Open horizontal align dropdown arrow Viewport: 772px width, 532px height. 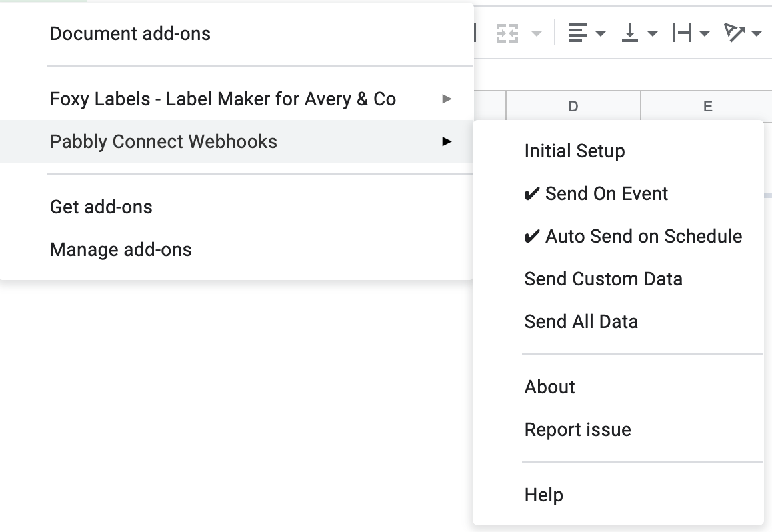coord(601,34)
